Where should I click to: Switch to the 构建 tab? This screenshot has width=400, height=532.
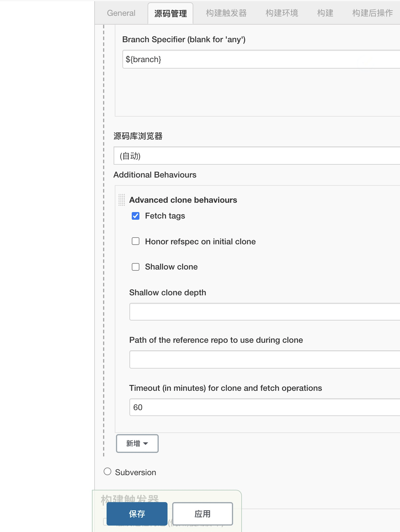click(x=325, y=13)
